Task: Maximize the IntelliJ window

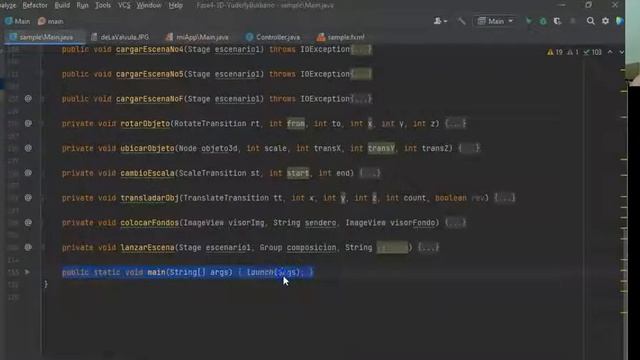Action: pyautogui.click(x=589, y=5)
